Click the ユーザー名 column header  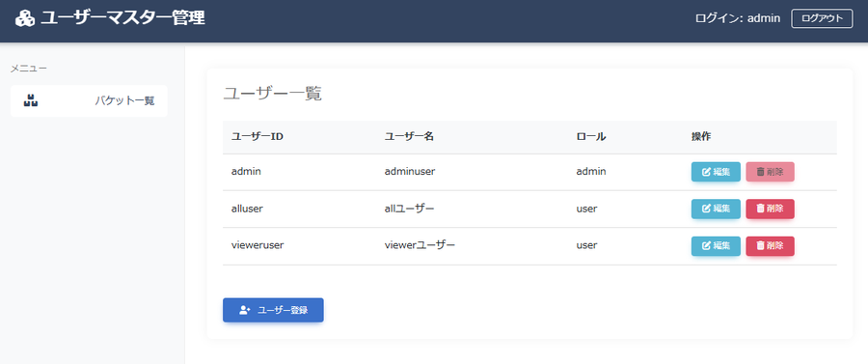click(x=409, y=137)
